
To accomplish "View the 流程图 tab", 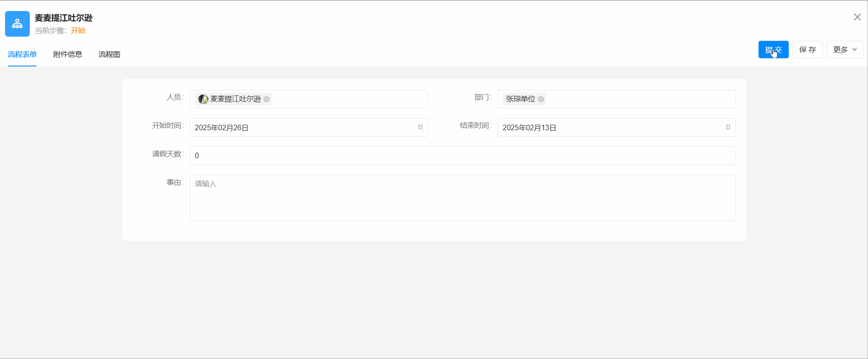I will click(109, 55).
